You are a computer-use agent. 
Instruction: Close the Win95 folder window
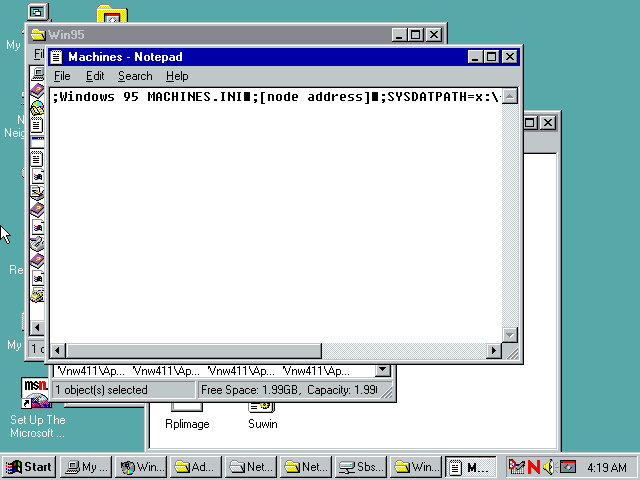433,35
